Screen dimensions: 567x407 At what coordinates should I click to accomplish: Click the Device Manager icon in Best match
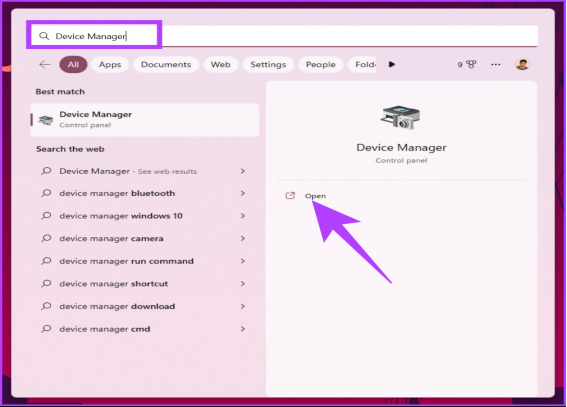[x=46, y=120]
